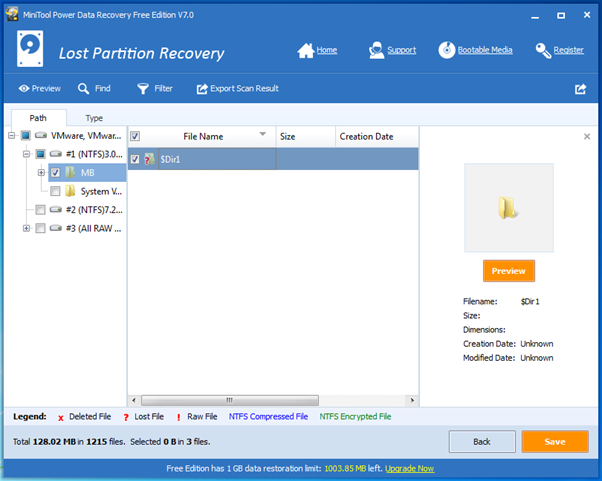Click the orange Preview button
The width and height of the screenshot is (602, 481).
click(x=509, y=271)
